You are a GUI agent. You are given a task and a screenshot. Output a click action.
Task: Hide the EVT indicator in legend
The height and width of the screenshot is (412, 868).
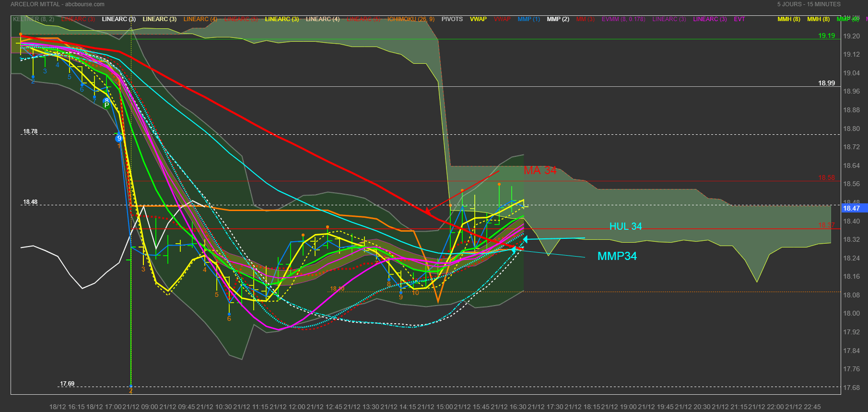(739, 19)
